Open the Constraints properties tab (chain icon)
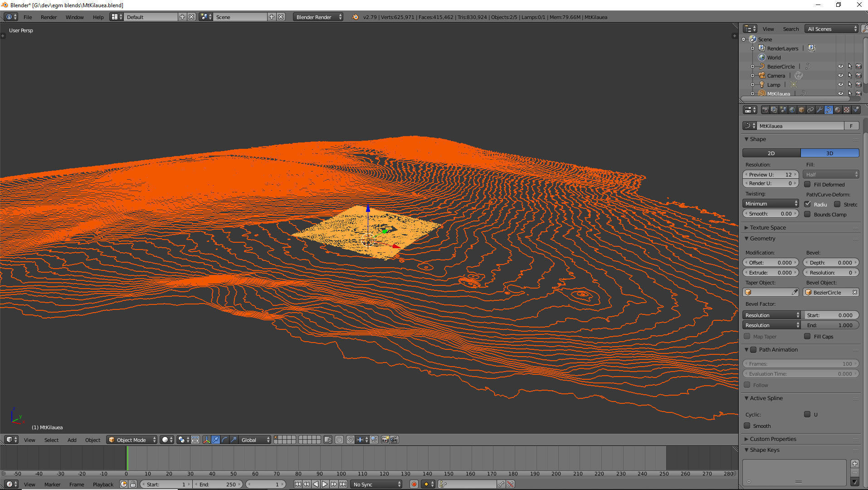 [810, 110]
